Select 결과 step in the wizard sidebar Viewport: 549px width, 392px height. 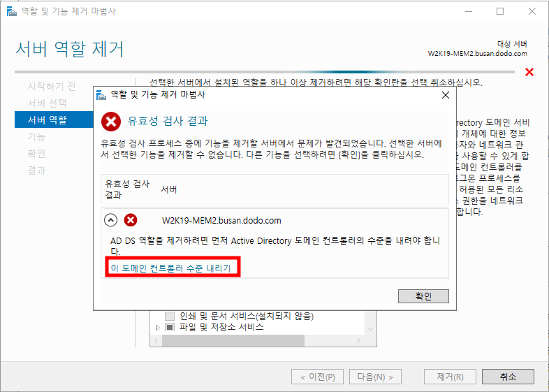click(36, 170)
